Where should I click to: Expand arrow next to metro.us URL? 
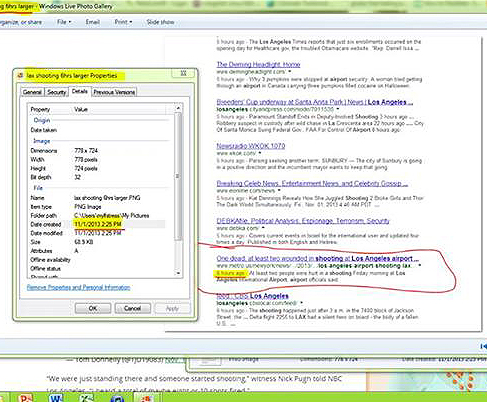(x=419, y=266)
